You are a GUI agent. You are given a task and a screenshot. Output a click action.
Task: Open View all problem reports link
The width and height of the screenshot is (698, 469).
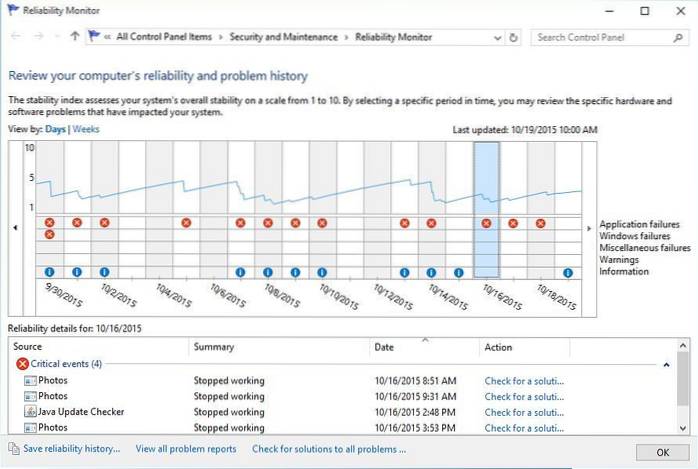pos(186,449)
